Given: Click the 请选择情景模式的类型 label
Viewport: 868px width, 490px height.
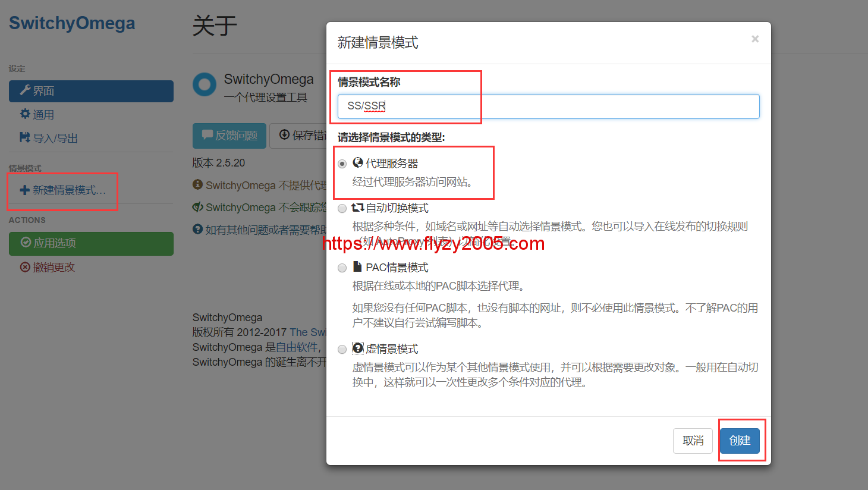Looking at the screenshot, I should 391,137.
